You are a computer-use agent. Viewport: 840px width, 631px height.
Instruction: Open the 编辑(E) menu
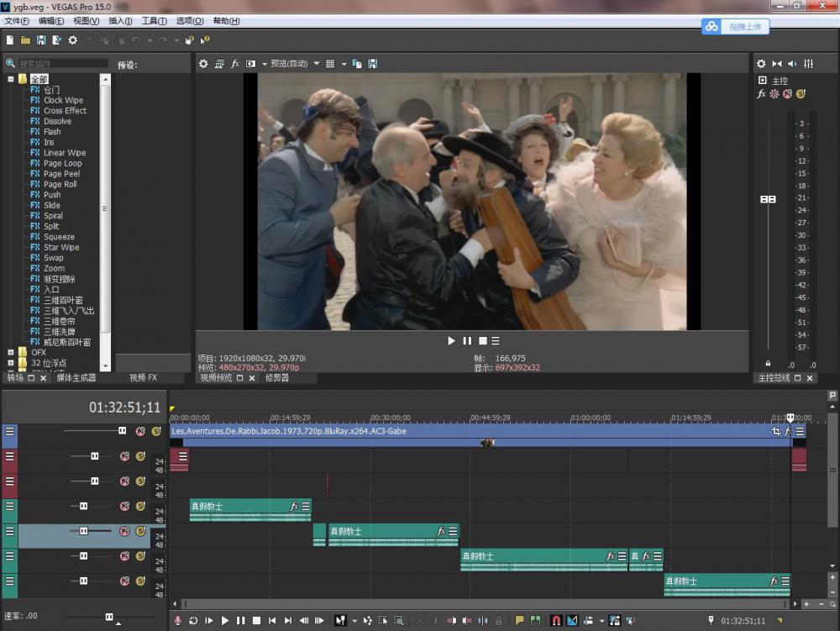click(51, 21)
